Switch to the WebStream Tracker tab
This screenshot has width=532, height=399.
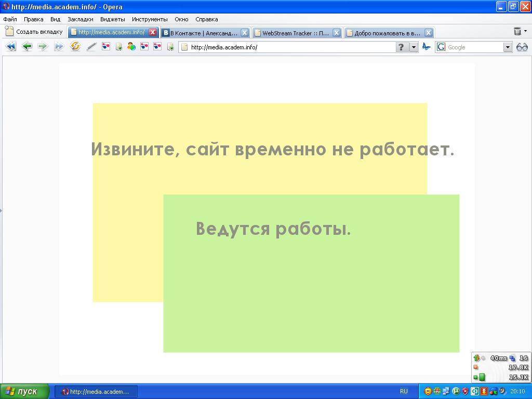click(292, 33)
